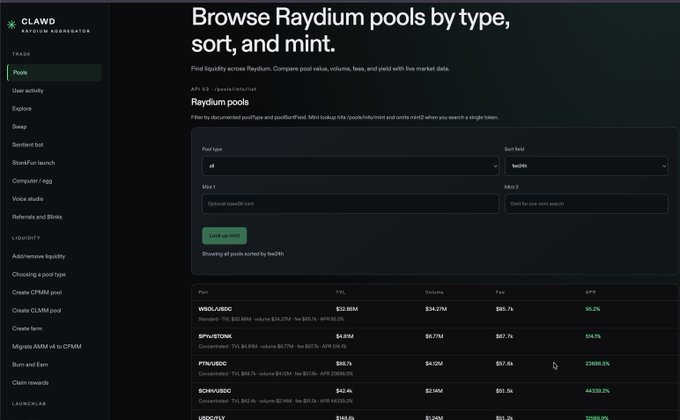Select the PTN/USDC pool row
The width and height of the screenshot is (680, 420).
coord(435,369)
